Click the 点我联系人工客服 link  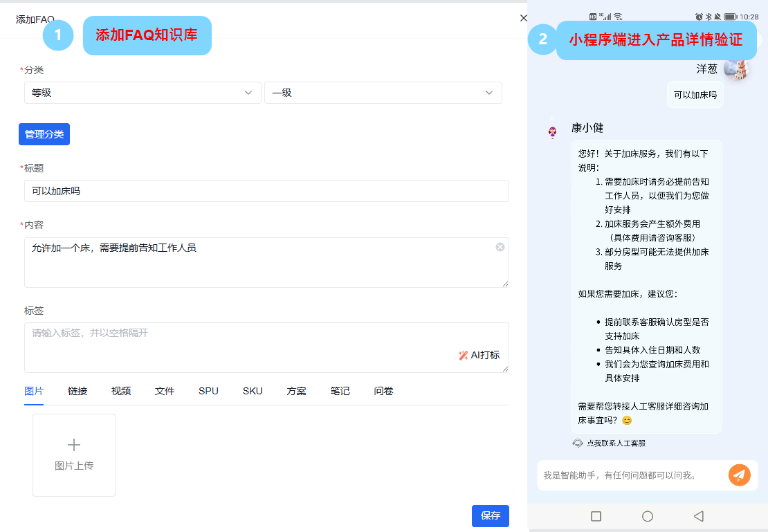click(x=616, y=443)
